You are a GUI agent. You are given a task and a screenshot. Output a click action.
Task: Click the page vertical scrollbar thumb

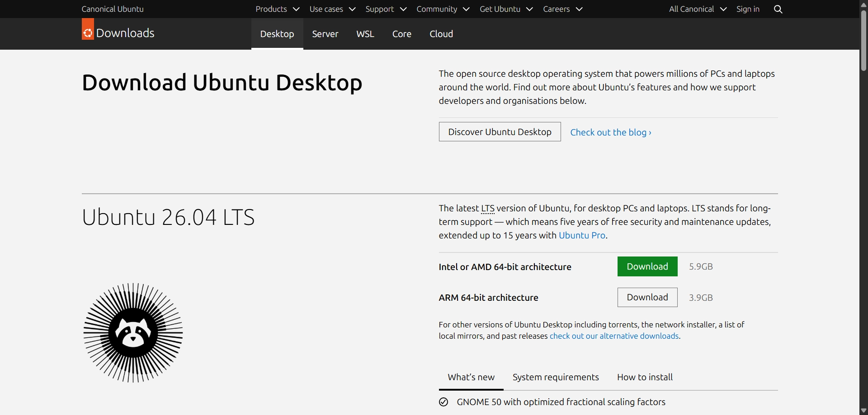tap(863, 41)
